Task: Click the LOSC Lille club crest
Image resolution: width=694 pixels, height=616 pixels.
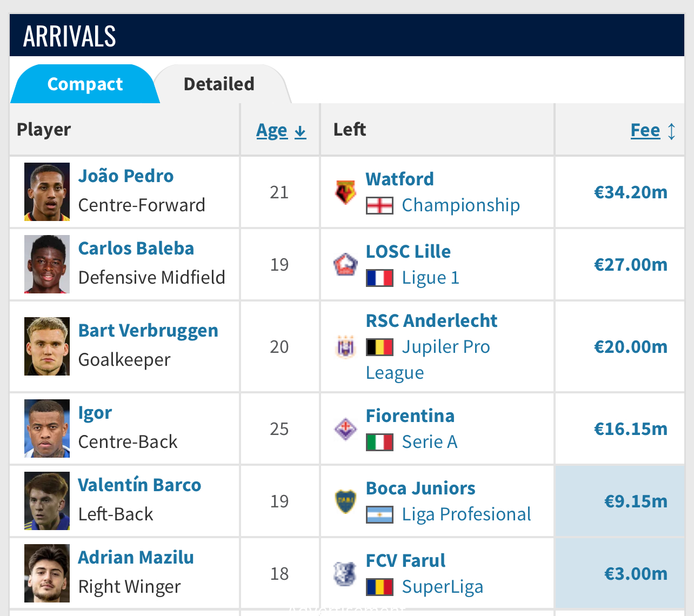Action: [x=345, y=265]
